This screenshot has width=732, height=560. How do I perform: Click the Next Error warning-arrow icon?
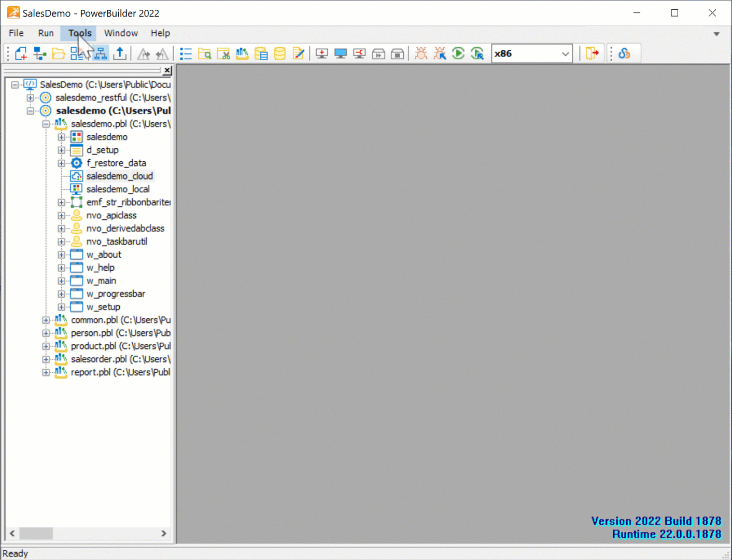(x=144, y=53)
